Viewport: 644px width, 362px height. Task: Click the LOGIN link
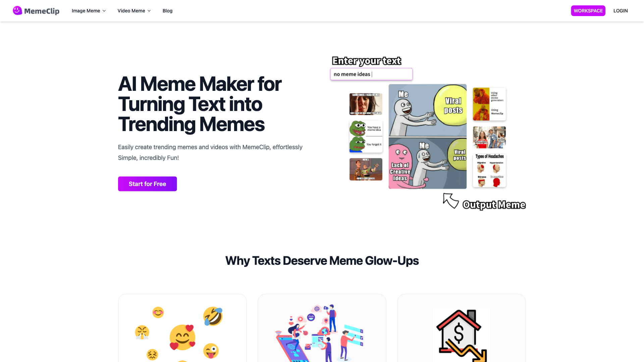pyautogui.click(x=621, y=11)
